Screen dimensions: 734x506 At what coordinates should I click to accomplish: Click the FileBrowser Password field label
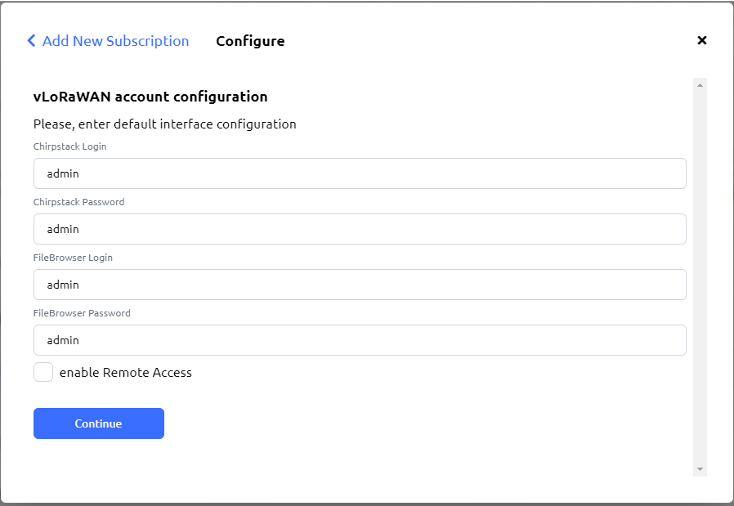tap(82, 313)
